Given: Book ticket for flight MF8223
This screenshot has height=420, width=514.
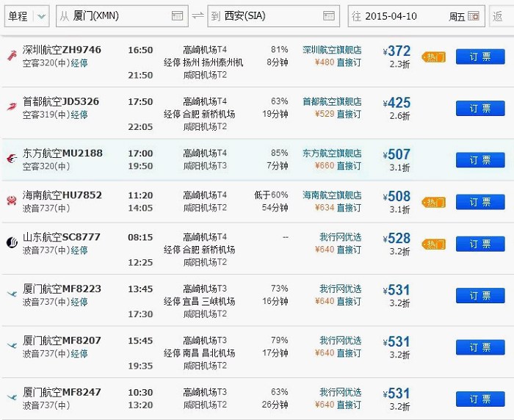Looking at the screenshot, I should tap(480, 295).
